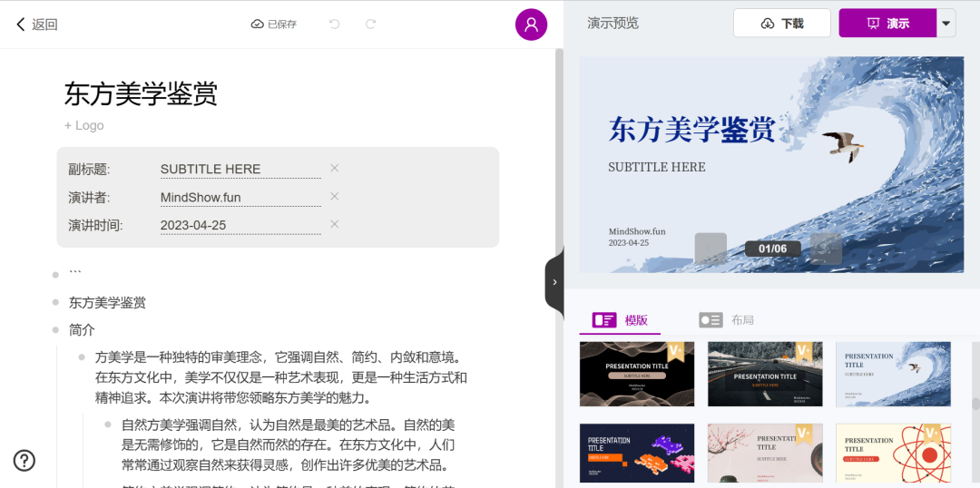This screenshot has height=488, width=980.
Task: Click the 已保存 cloud save icon
Action: [257, 24]
